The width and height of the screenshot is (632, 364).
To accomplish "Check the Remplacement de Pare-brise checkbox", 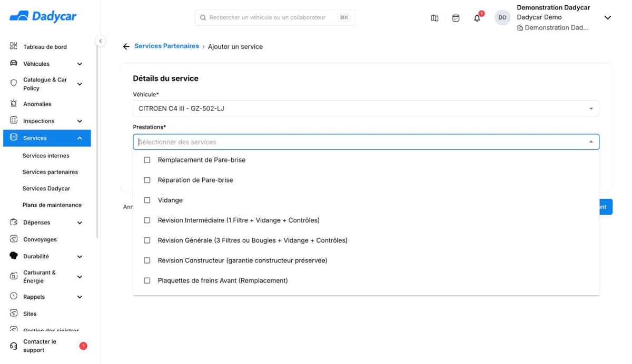I will pos(147,160).
